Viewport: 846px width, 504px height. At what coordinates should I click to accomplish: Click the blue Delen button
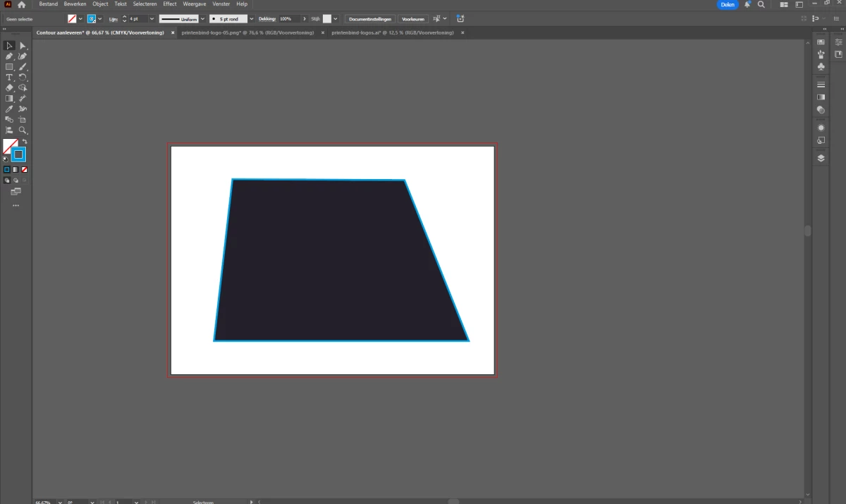pyautogui.click(x=728, y=4)
